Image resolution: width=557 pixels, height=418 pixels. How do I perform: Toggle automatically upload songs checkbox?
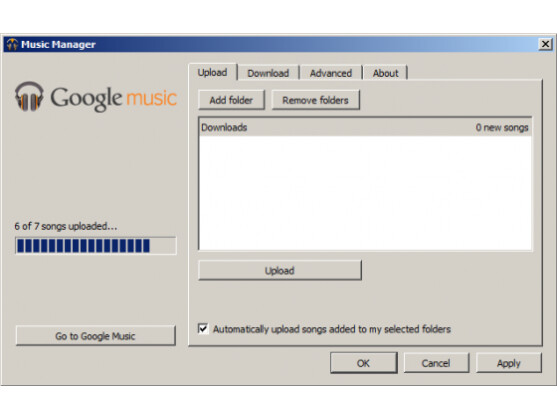203,329
